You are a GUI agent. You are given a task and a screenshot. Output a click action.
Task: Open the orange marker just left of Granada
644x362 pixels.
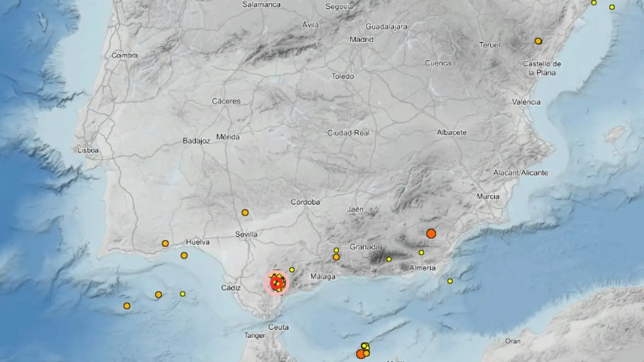pyautogui.click(x=336, y=257)
